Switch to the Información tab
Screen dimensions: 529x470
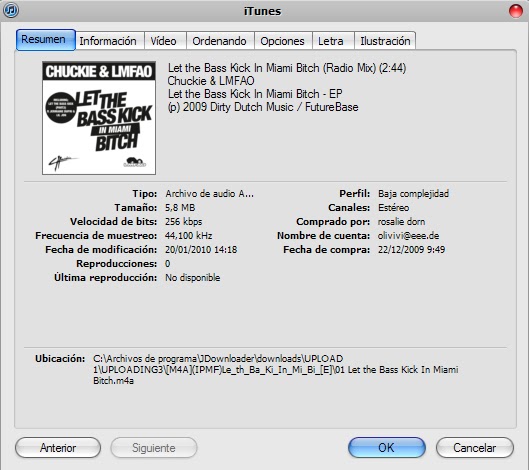point(110,41)
